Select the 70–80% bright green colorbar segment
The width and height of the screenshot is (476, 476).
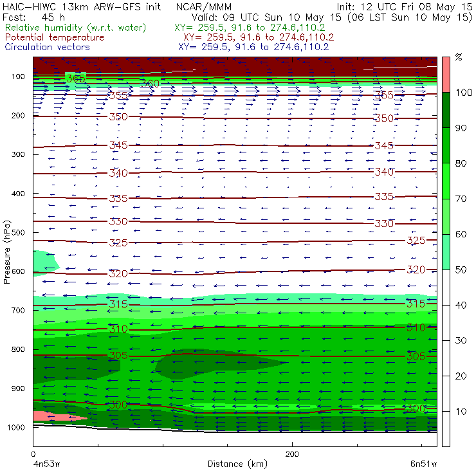(446, 181)
